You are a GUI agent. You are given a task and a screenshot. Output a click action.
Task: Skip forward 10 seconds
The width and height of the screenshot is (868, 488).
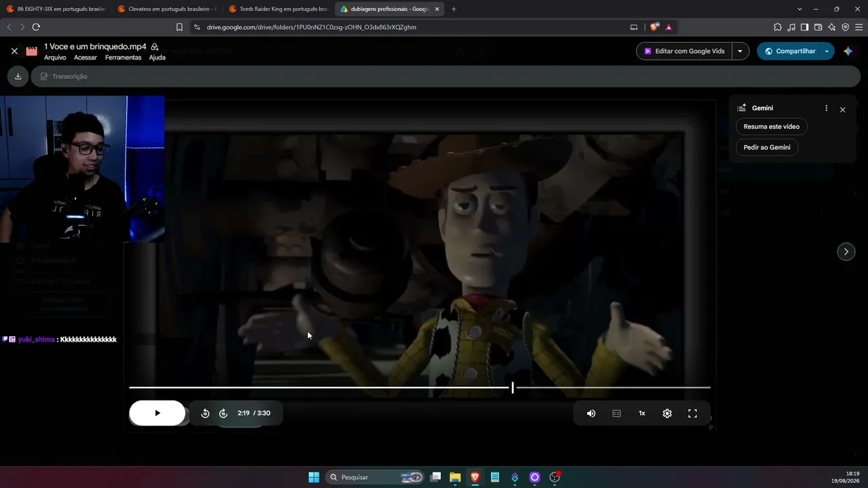tap(223, 413)
